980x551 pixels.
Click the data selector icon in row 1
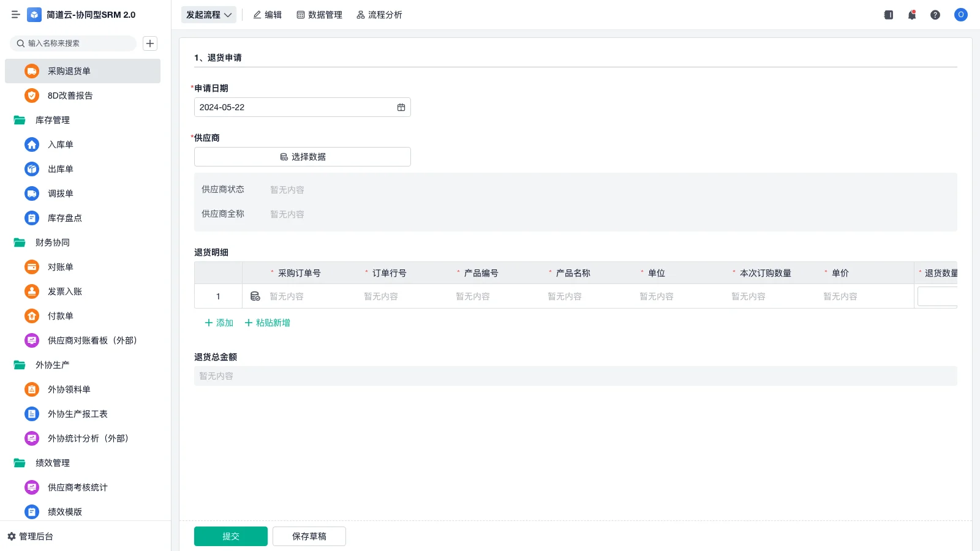(x=255, y=296)
